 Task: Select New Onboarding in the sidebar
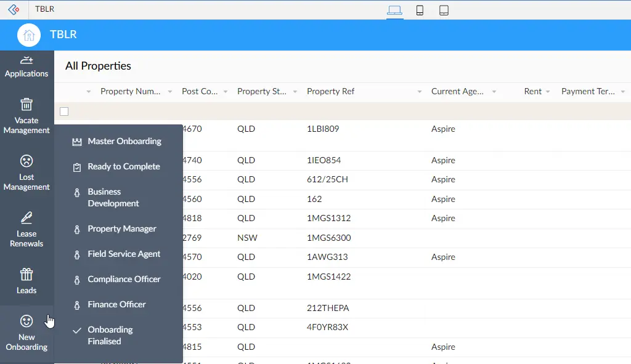[26, 333]
